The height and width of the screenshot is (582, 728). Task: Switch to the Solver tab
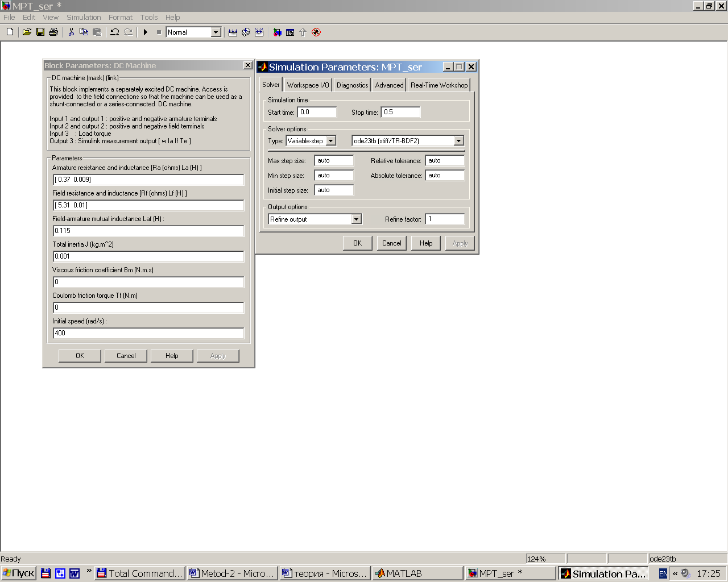271,85
